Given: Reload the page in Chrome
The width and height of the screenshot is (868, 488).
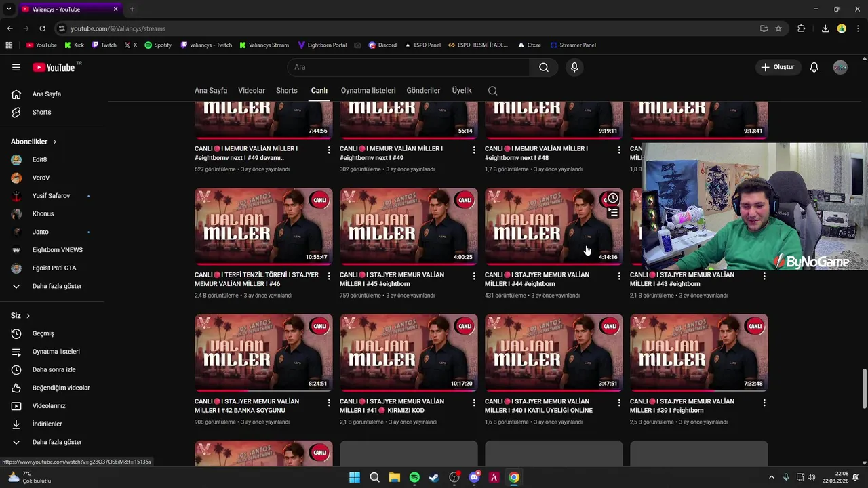Looking at the screenshot, I should pos(42,28).
